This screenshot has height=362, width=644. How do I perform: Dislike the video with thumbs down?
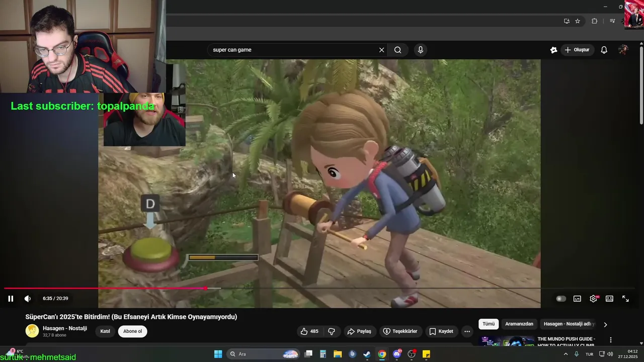click(x=332, y=331)
